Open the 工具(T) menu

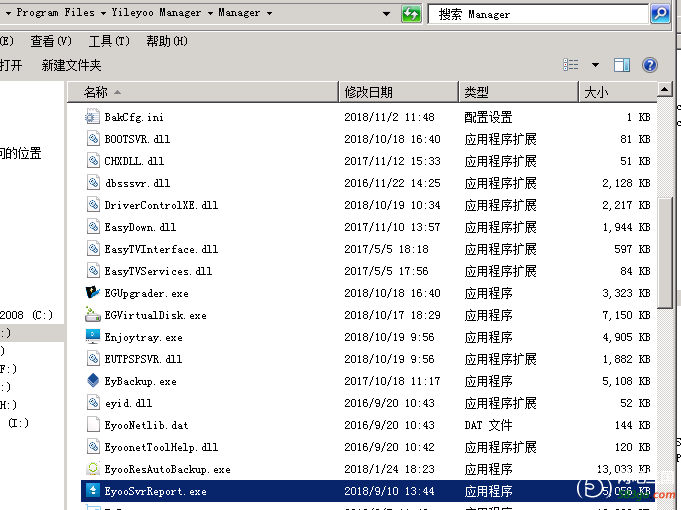(x=109, y=41)
